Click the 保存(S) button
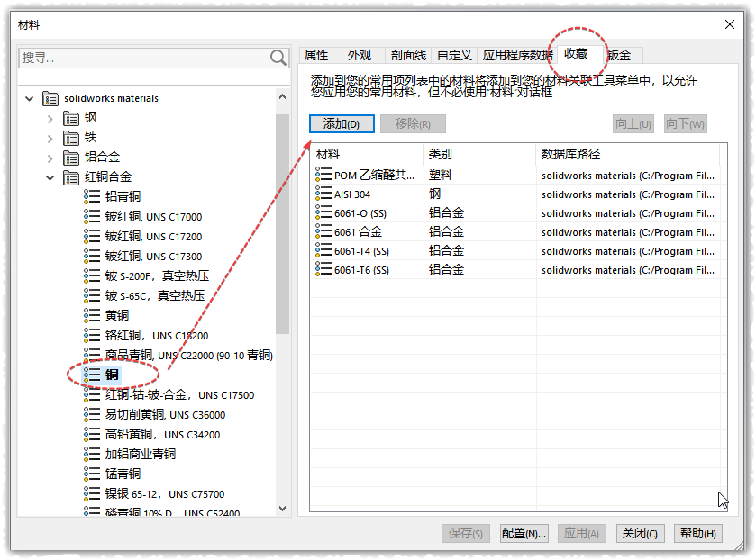The image size is (756, 560). coord(465,534)
